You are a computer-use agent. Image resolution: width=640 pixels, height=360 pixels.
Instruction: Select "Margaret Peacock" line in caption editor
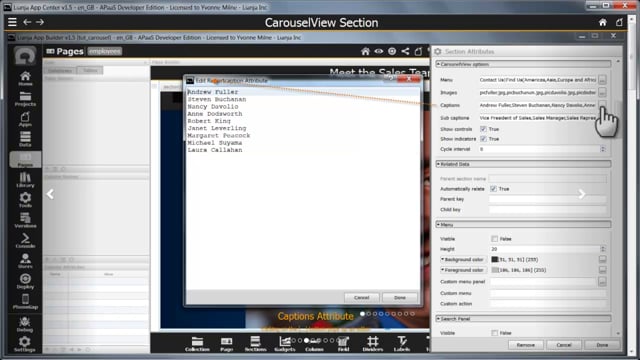[218, 136]
